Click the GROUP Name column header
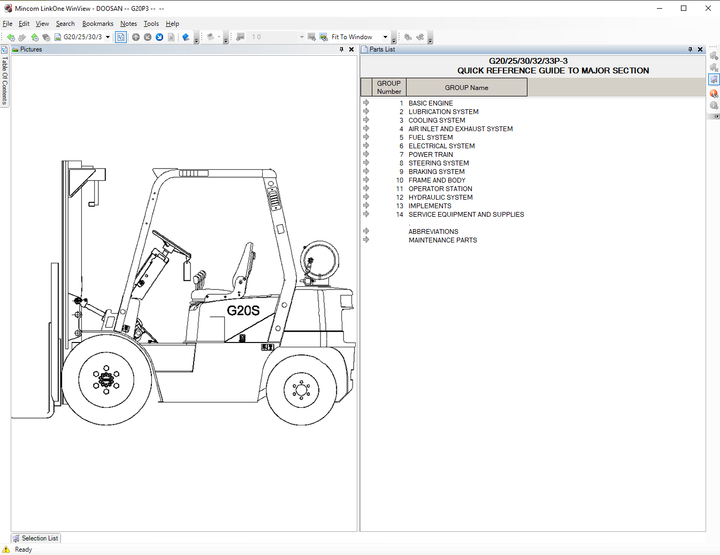The image size is (720, 555). [467, 87]
